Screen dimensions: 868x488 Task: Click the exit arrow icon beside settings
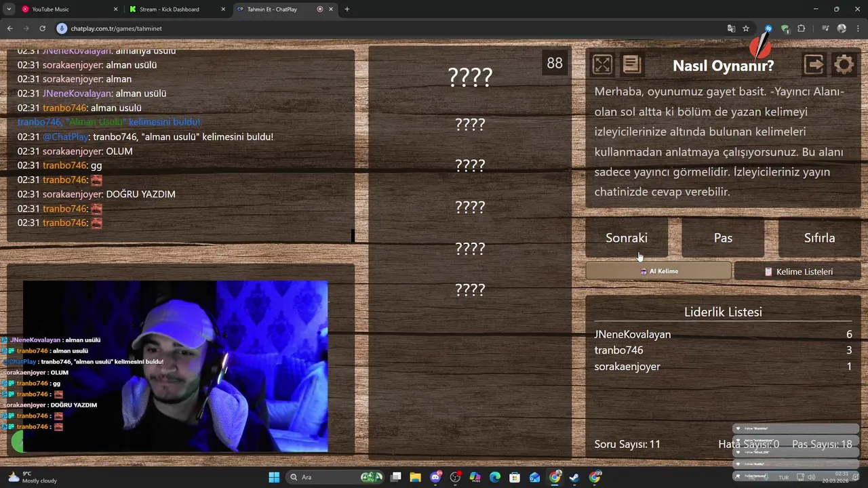tap(814, 64)
